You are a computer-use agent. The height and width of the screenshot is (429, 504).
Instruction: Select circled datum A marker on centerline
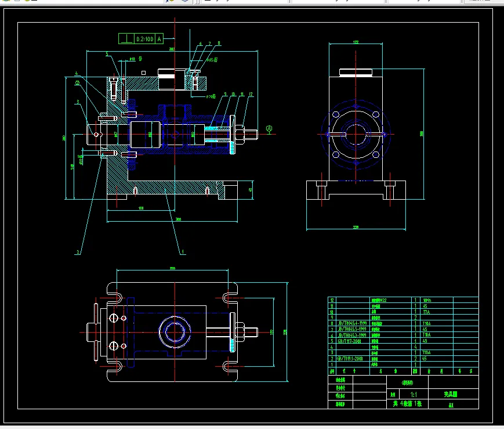(269, 129)
